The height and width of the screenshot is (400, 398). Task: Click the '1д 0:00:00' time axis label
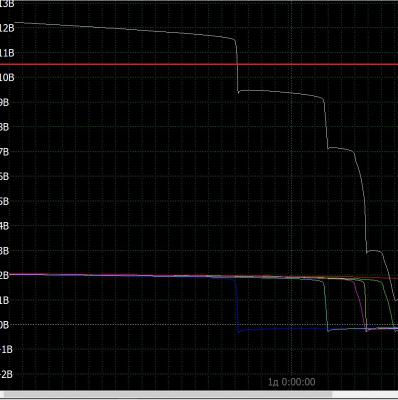point(292,382)
